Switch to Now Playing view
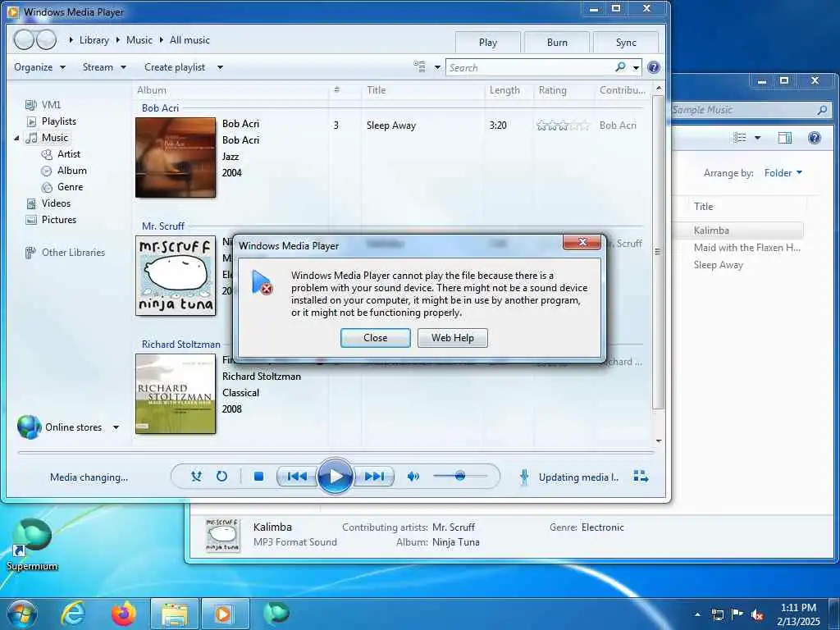 pos(641,477)
